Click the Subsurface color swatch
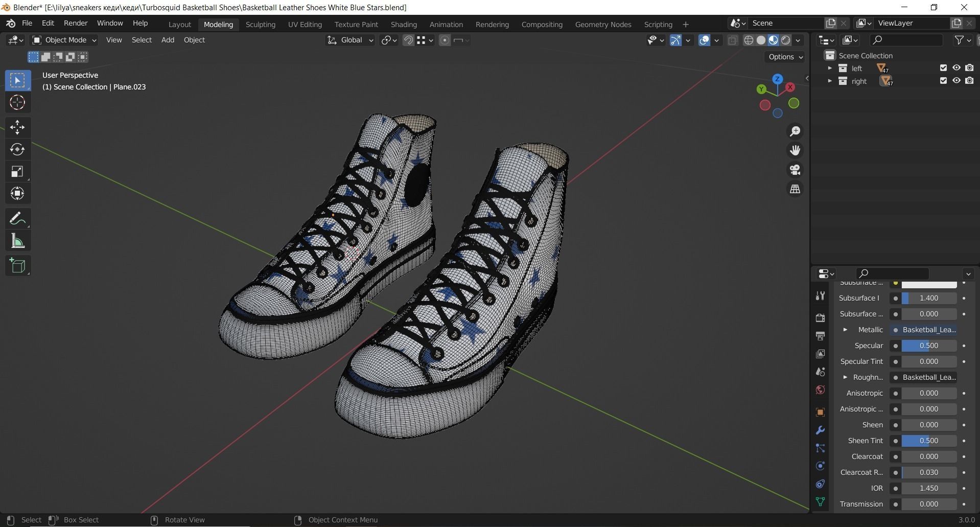This screenshot has height=527, width=980. 929,284
